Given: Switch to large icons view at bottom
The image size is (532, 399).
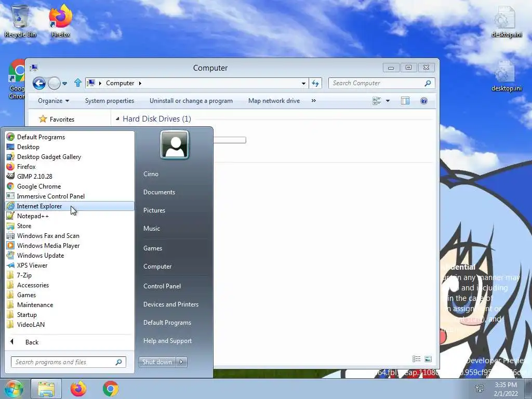Looking at the screenshot, I should pyautogui.click(x=428, y=359).
